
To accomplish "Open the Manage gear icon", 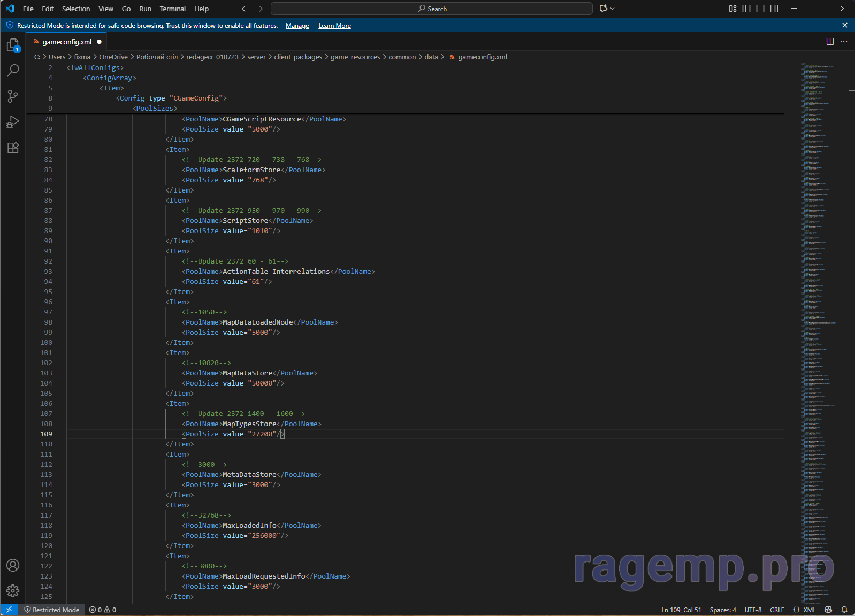I will coord(13,590).
